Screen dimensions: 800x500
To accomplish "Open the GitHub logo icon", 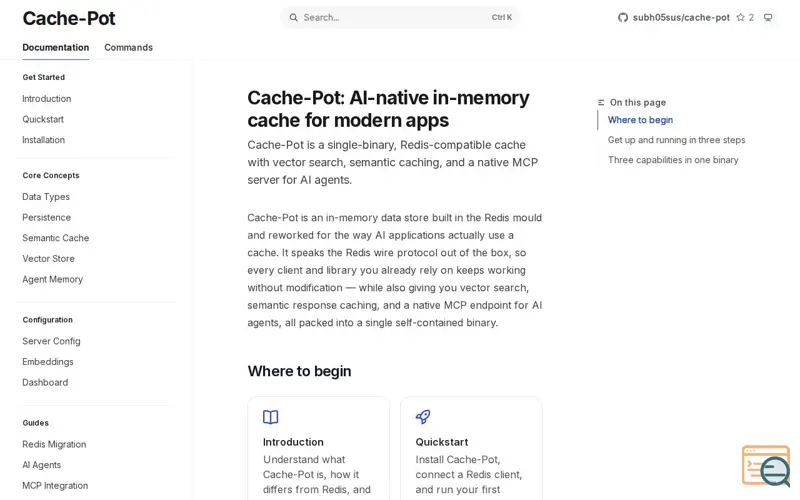I will point(622,17).
